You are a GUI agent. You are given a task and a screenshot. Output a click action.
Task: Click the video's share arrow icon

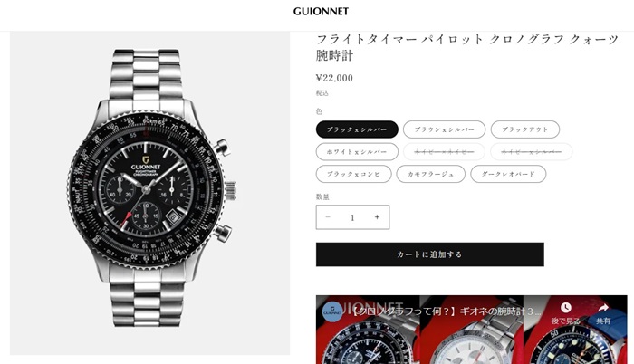603,308
